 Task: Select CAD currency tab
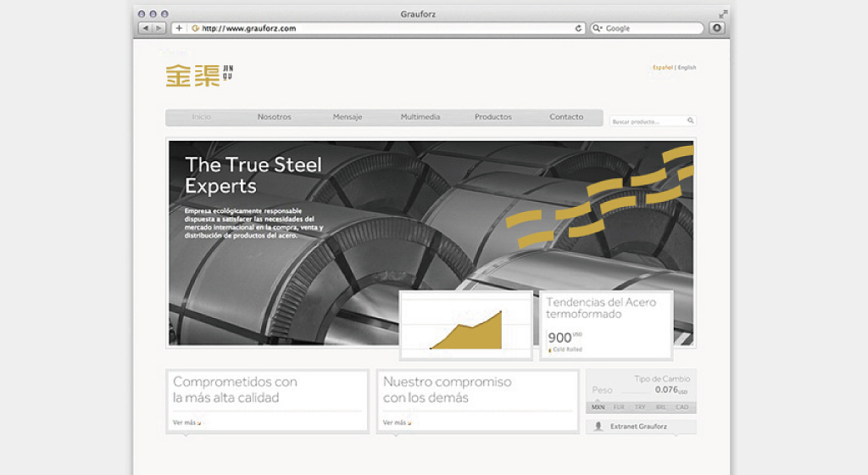point(682,407)
